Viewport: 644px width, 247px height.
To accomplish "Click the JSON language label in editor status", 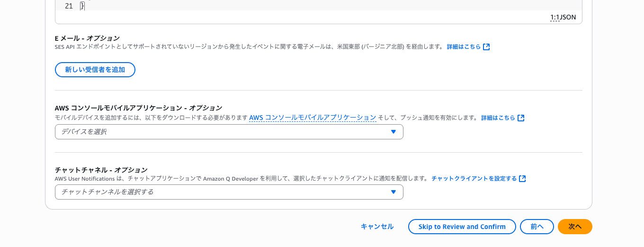I will (568, 17).
